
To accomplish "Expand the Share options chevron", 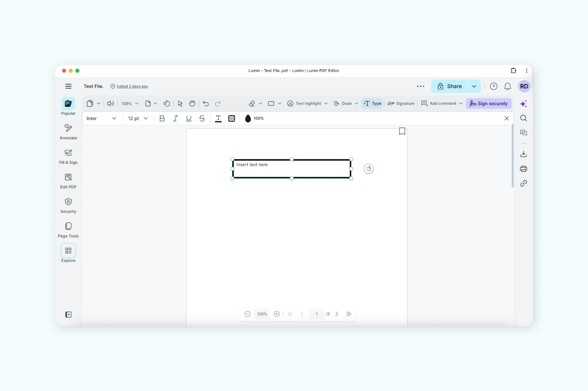I will click(474, 86).
